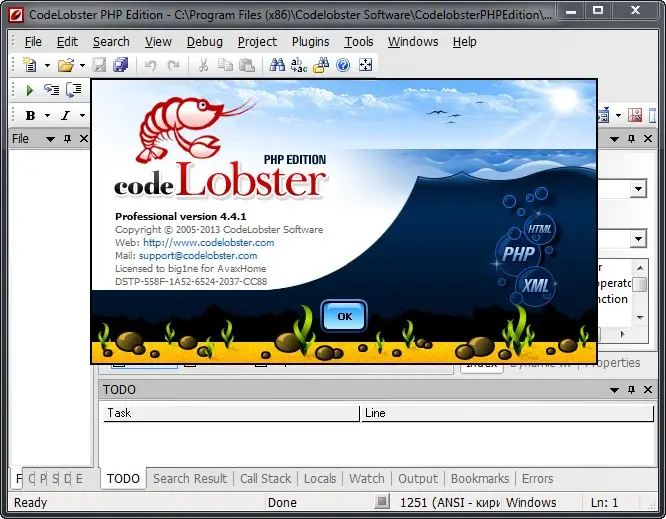Click the Full Screen arrows icon
This screenshot has width=666, height=519.
(365, 65)
